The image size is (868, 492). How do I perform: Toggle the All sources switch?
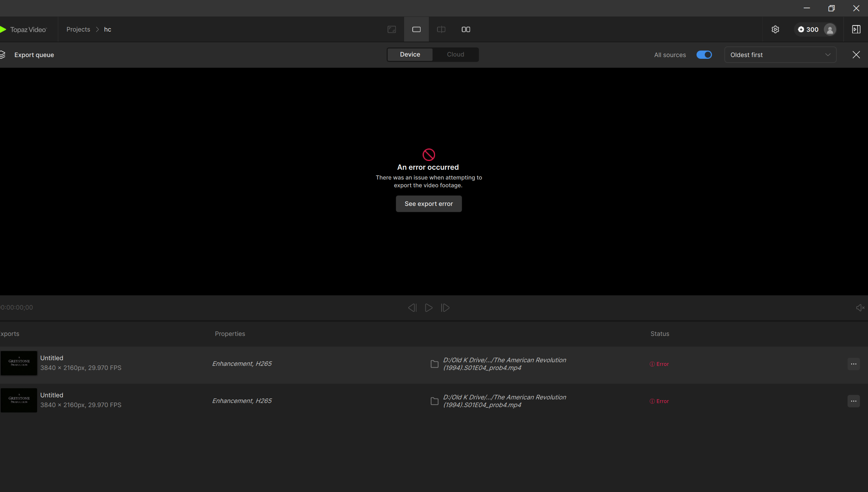tap(704, 55)
